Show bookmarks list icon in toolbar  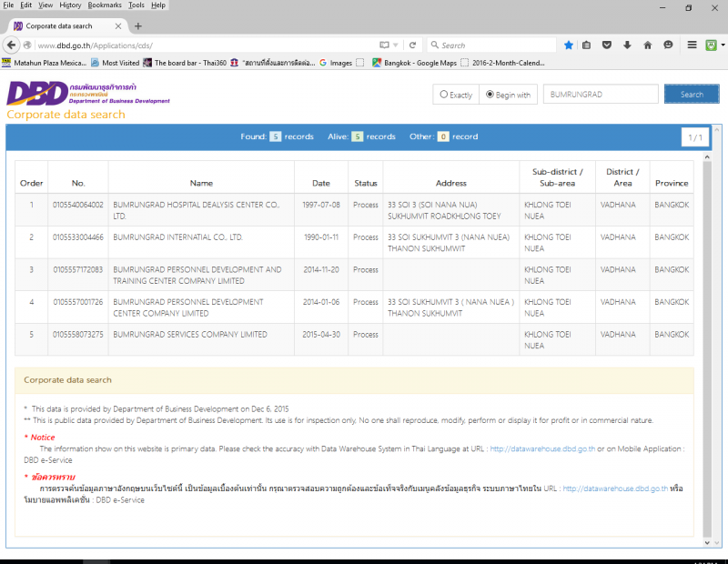click(x=586, y=45)
